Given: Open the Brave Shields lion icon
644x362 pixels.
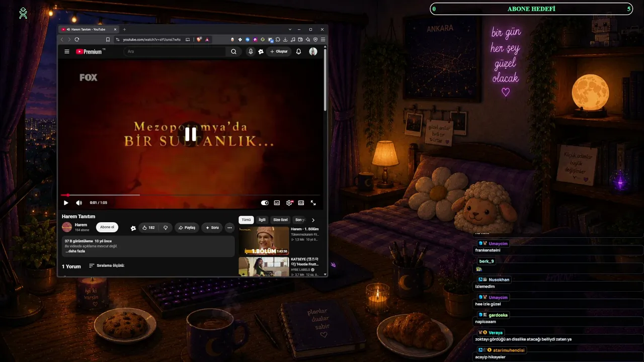Looking at the screenshot, I should (x=199, y=39).
